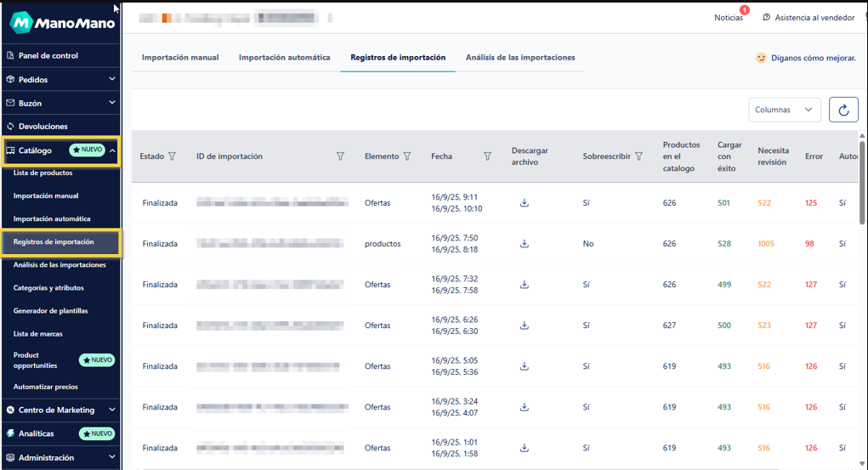Viewport: 868px width, 470px height.
Task: Filter by ID de importación column
Action: [x=341, y=156]
